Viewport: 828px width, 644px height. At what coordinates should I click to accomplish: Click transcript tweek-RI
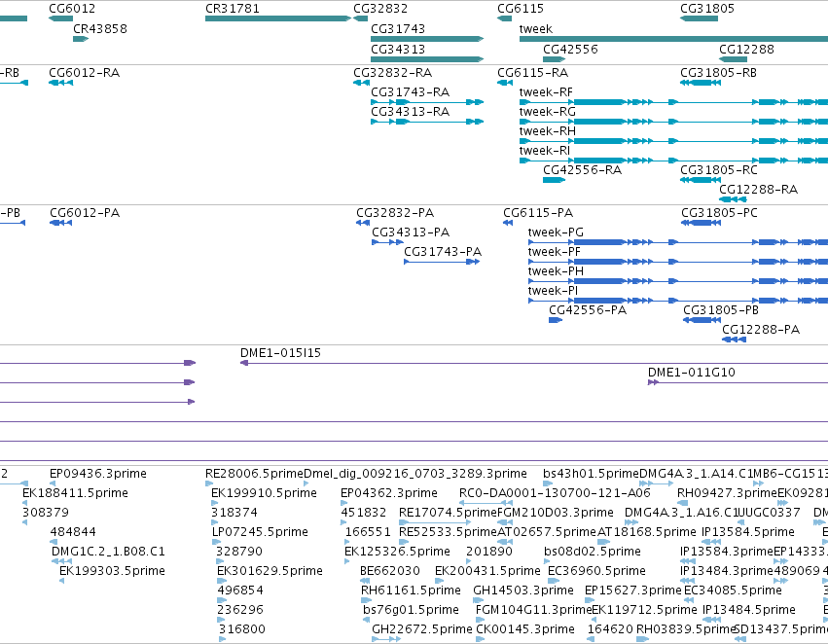(x=545, y=151)
